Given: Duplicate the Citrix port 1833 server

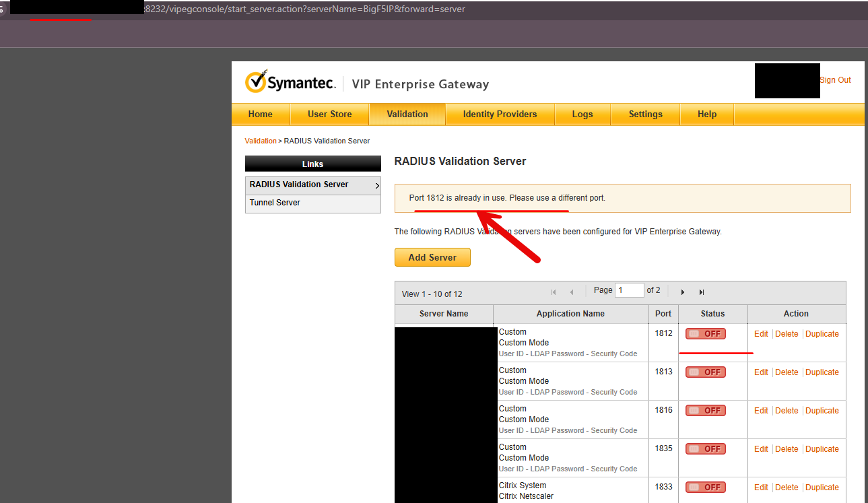Looking at the screenshot, I should 822,488.
